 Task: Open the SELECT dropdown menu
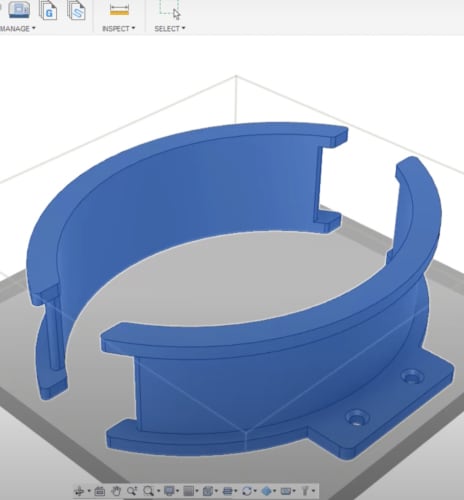click(x=170, y=29)
